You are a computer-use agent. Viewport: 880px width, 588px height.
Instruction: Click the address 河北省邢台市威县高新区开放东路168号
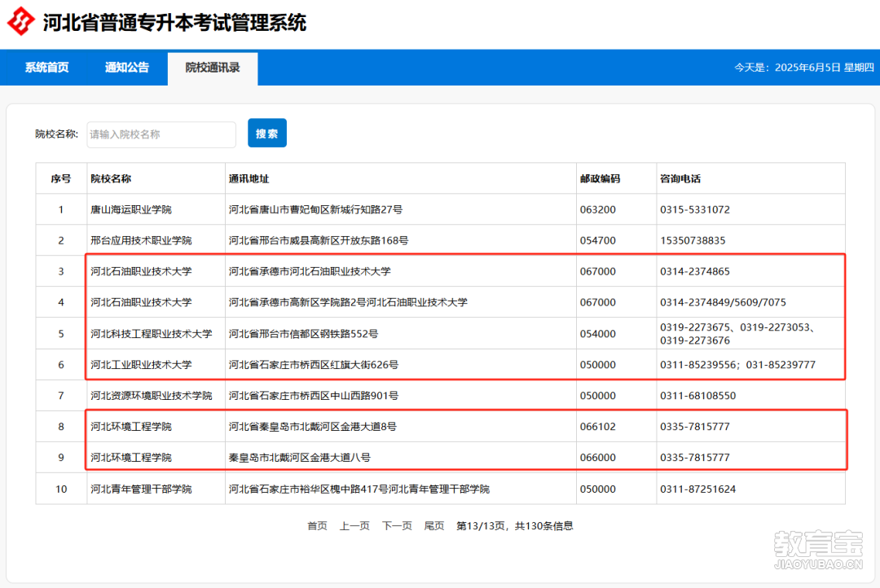click(319, 240)
